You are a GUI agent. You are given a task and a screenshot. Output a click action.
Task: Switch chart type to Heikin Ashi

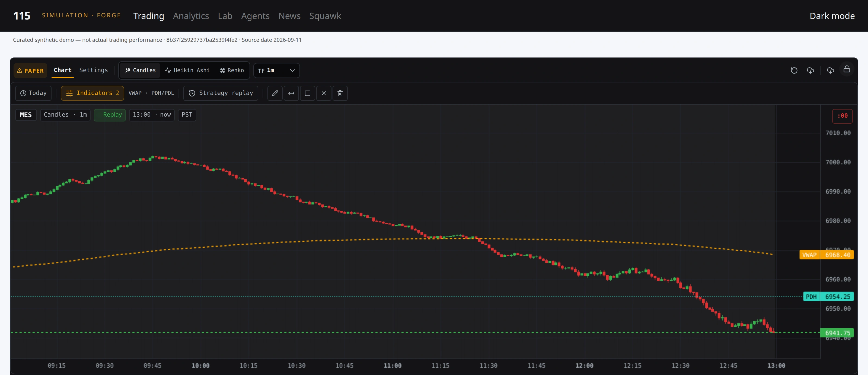point(187,70)
